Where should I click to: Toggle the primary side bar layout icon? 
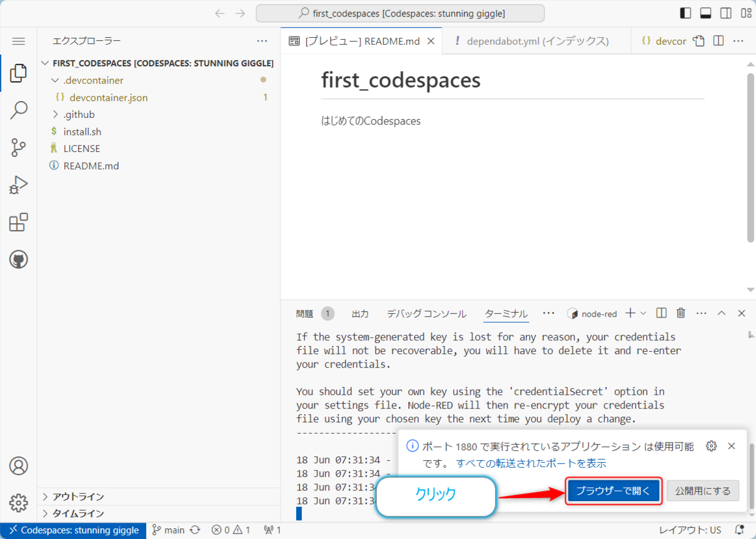[x=686, y=13]
